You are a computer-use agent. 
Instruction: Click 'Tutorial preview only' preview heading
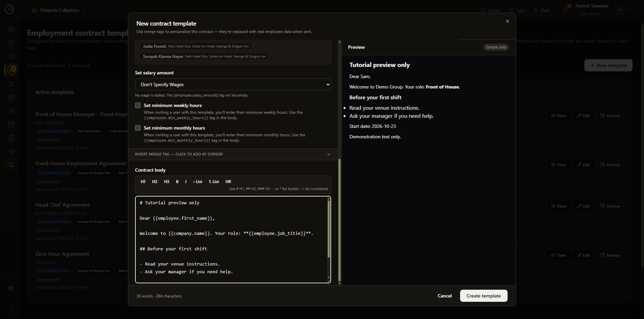[379, 65]
